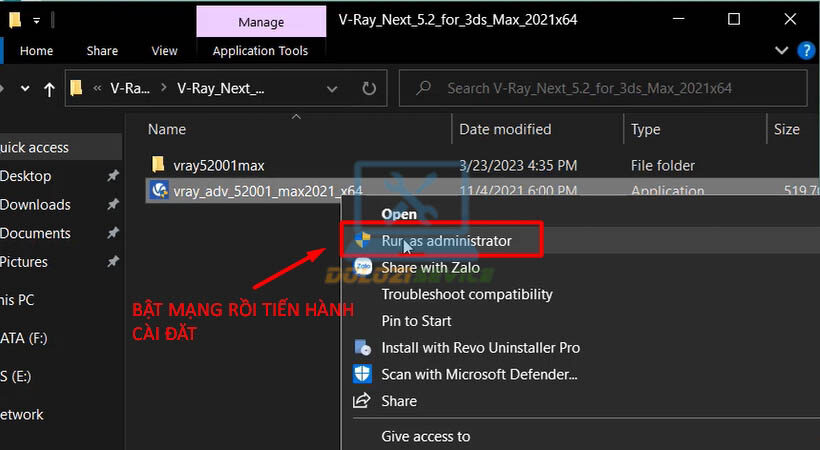The width and height of the screenshot is (820, 450).
Task: Click the Revo Uninstaller icon
Action: point(362,347)
